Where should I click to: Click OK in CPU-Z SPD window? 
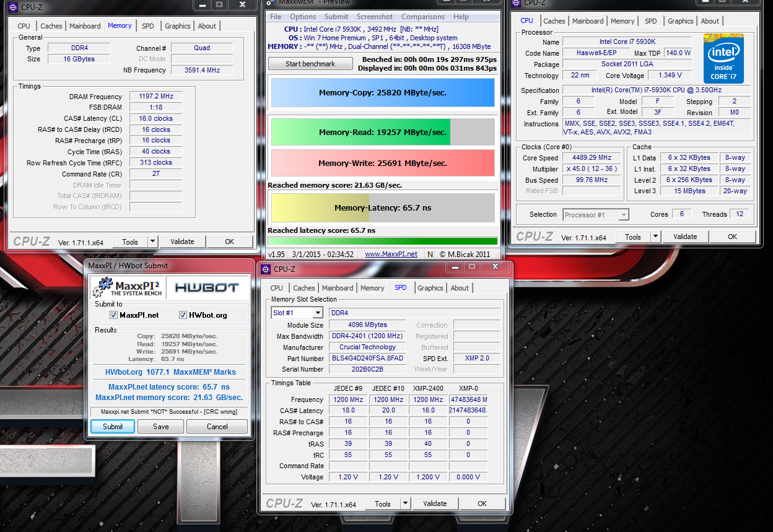click(x=483, y=504)
